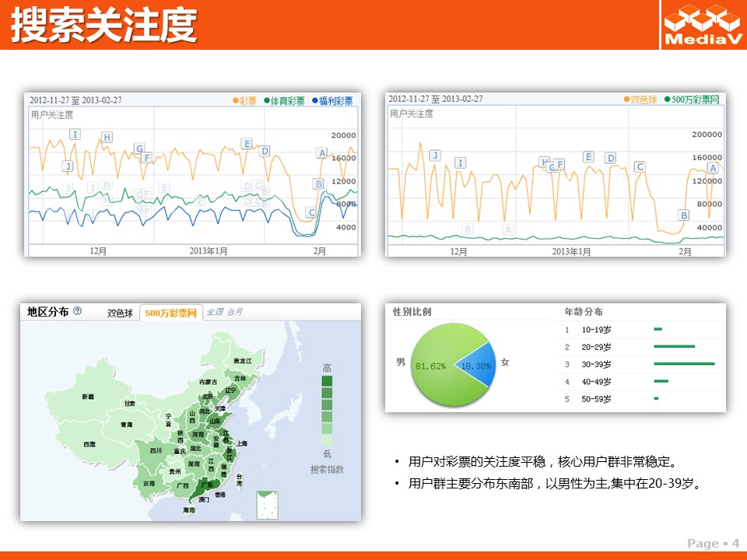This screenshot has width=747, height=560.
Task: Click the 当月 link
Action: click(x=234, y=312)
